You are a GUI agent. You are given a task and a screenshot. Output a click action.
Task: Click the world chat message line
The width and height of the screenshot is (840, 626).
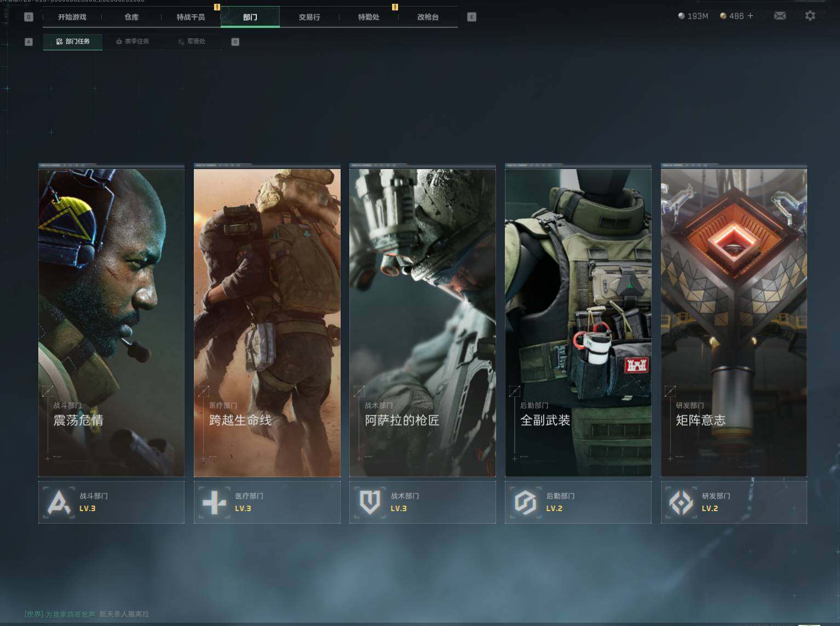tap(87, 614)
